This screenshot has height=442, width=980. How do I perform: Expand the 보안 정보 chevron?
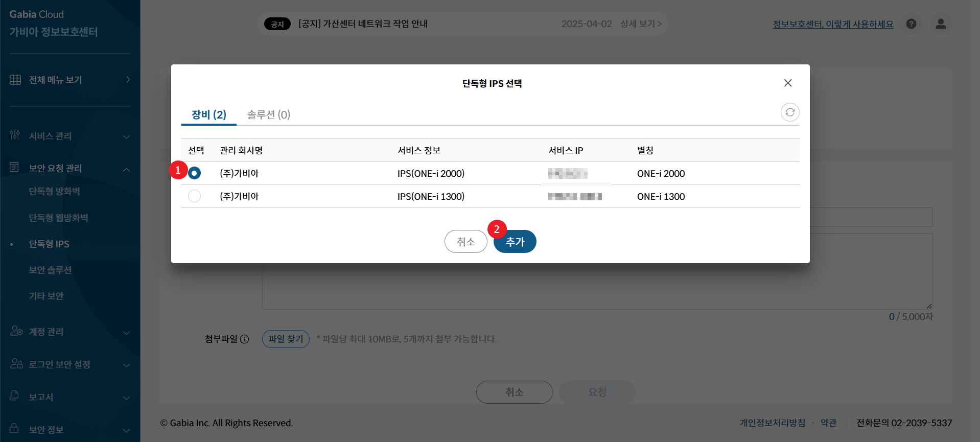127,431
